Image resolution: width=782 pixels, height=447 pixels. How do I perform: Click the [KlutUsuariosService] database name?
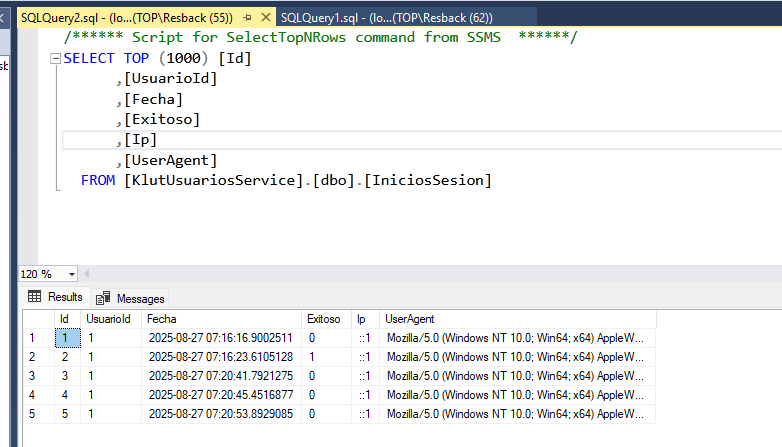click(x=213, y=181)
